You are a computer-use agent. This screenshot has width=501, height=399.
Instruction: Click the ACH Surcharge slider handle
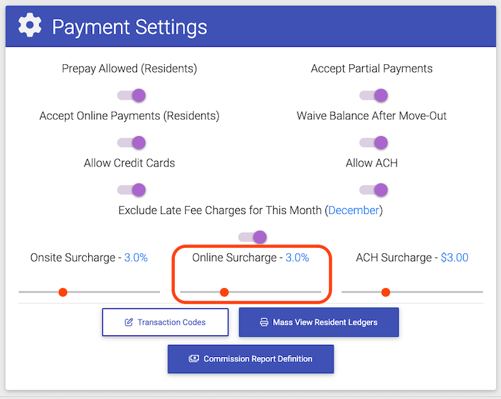[x=386, y=292]
